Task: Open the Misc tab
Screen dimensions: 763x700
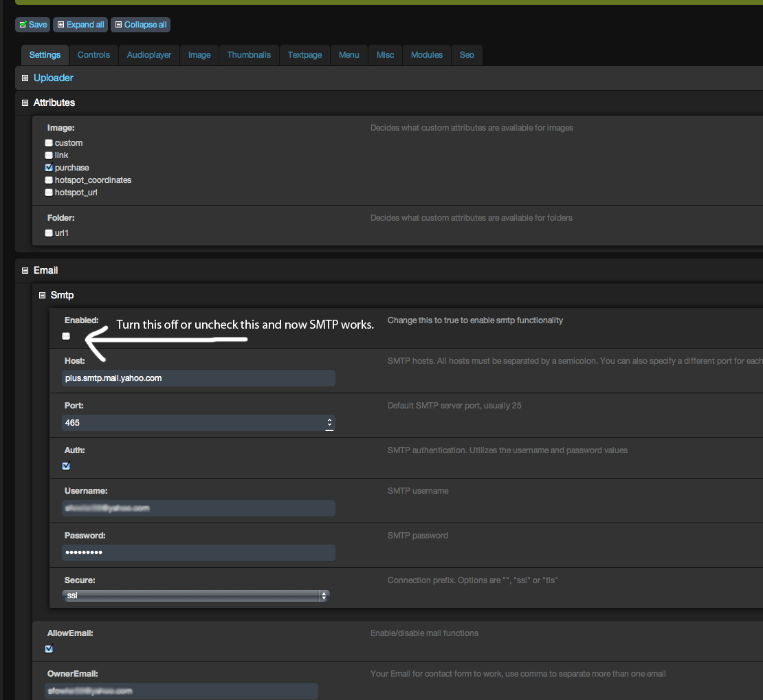Action: [386, 55]
